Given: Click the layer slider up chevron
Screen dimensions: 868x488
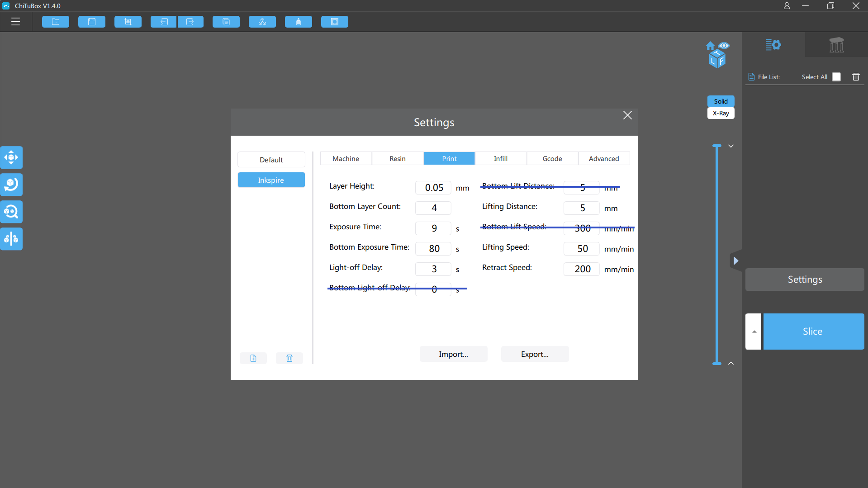Looking at the screenshot, I should [x=731, y=363].
